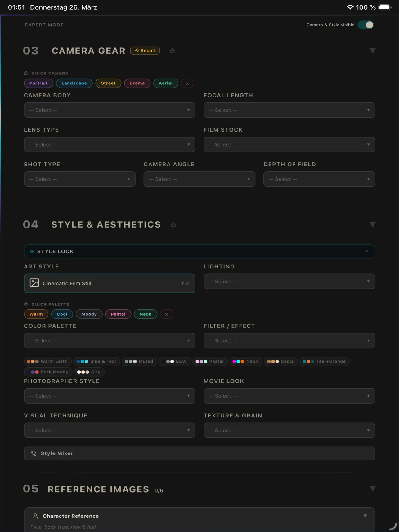399x532 pixels.
Task: Click the Smart badge next to Camera Gear
Action: [145, 50]
